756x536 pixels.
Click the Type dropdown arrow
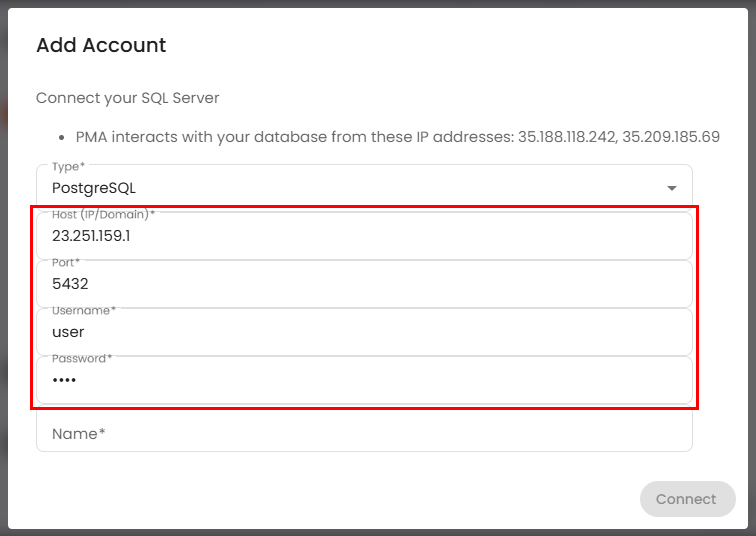[x=671, y=188]
